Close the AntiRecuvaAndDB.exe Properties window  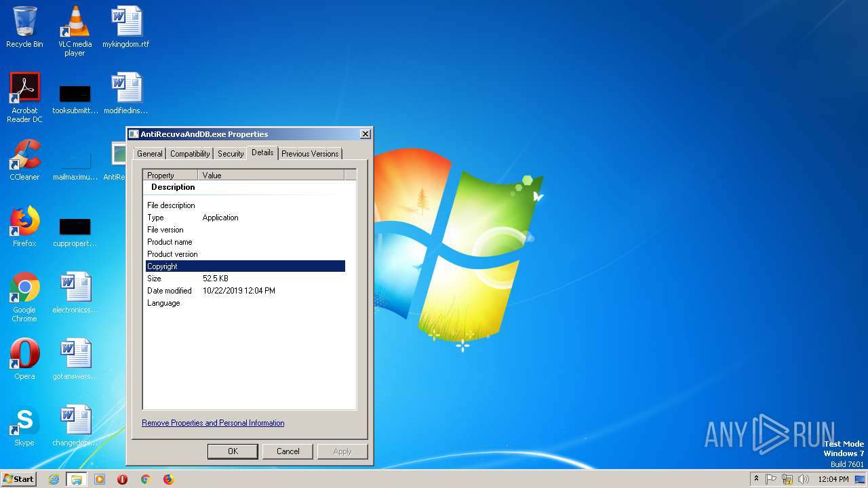tap(365, 134)
